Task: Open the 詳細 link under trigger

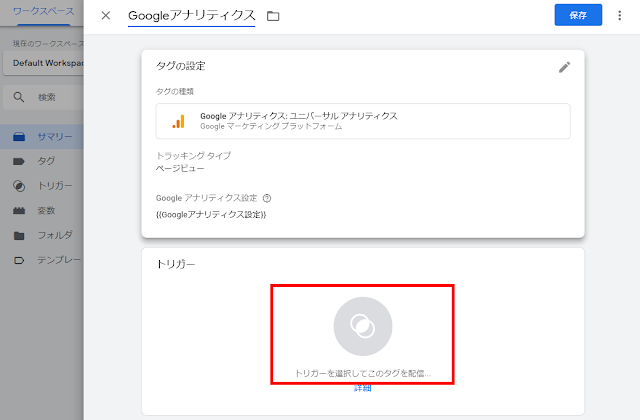Action: (362, 388)
